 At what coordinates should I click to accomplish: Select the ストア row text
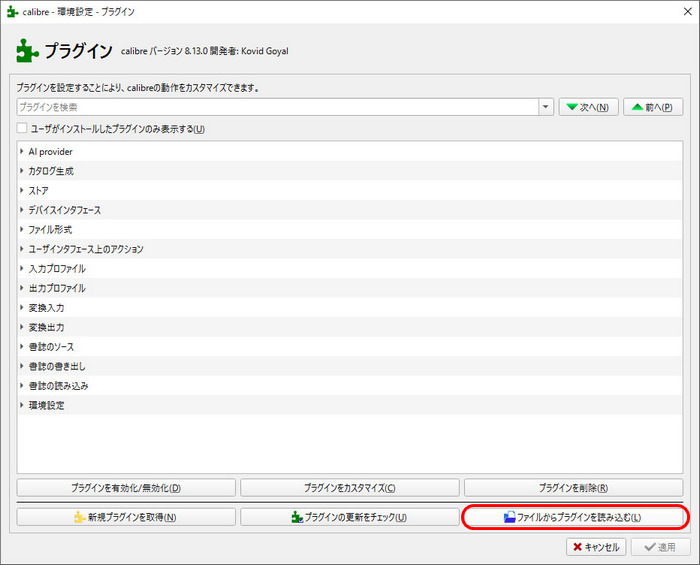tap(38, 191)
